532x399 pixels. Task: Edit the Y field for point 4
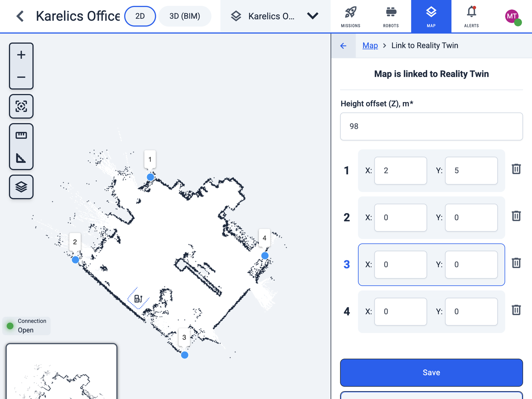click(471, 312)
